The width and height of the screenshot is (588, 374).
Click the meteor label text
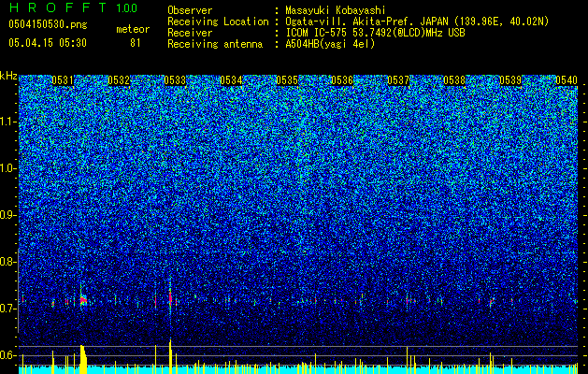tap(133, 29)
